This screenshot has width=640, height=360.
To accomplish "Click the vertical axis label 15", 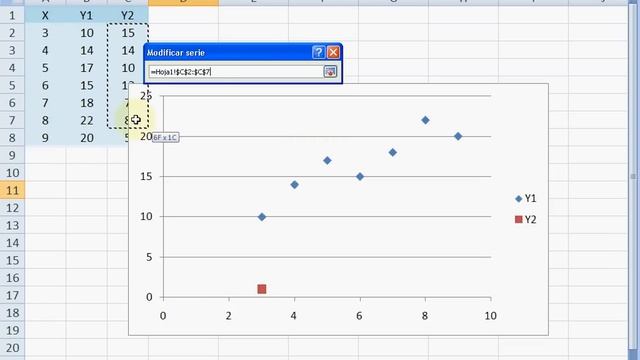I will [146, 176].
